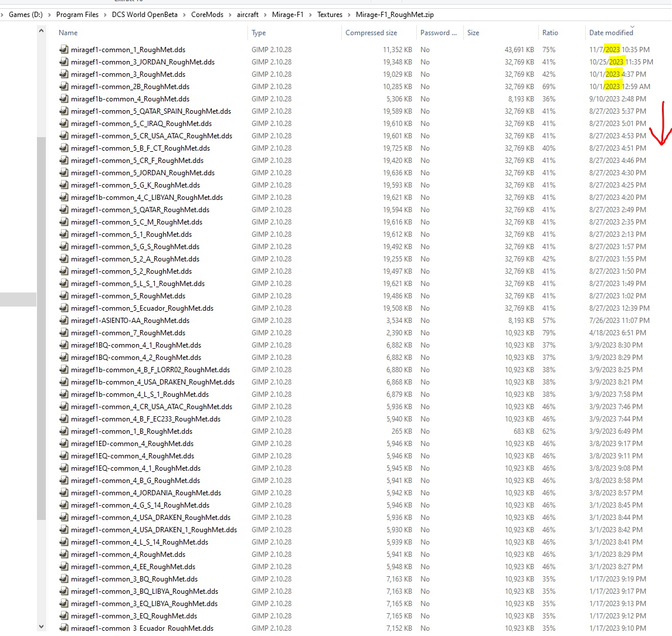Screen dimensions: 672x636
Task: Navigate to Games (D:) in address bar
Action: click(x=26, y=15)
